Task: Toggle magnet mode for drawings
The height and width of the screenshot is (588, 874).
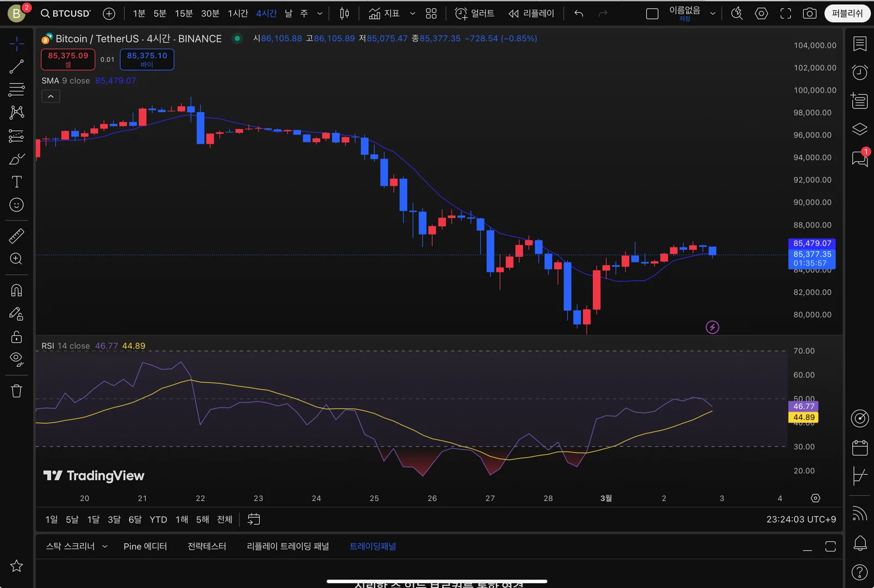Action: (16, 290)
